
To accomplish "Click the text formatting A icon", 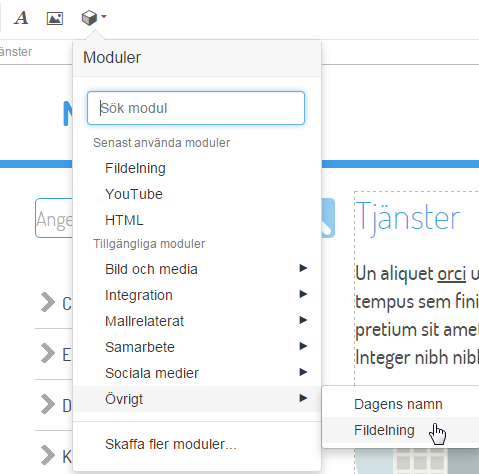I will (21, 18).
